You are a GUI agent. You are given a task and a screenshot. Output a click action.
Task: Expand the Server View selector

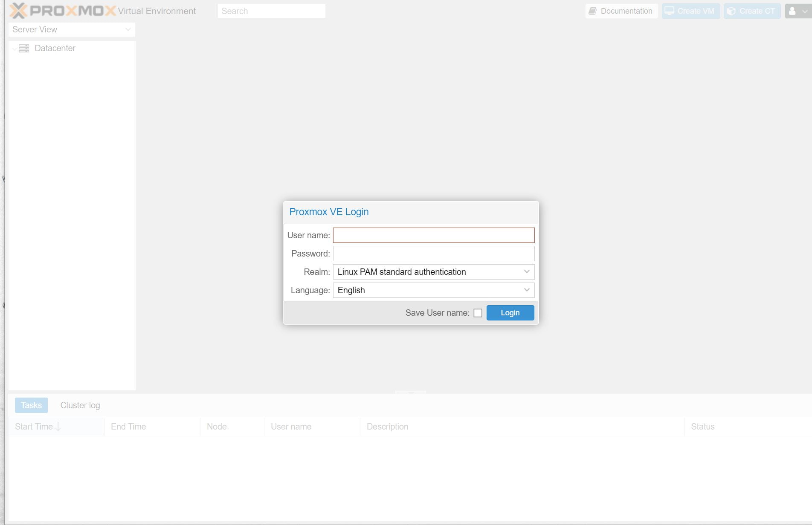[128, 29]
